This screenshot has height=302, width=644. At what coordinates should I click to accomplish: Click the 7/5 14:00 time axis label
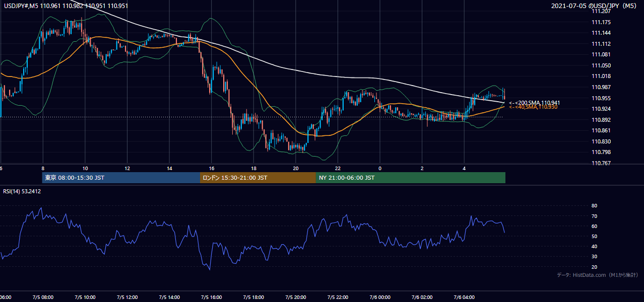point(169,297)
